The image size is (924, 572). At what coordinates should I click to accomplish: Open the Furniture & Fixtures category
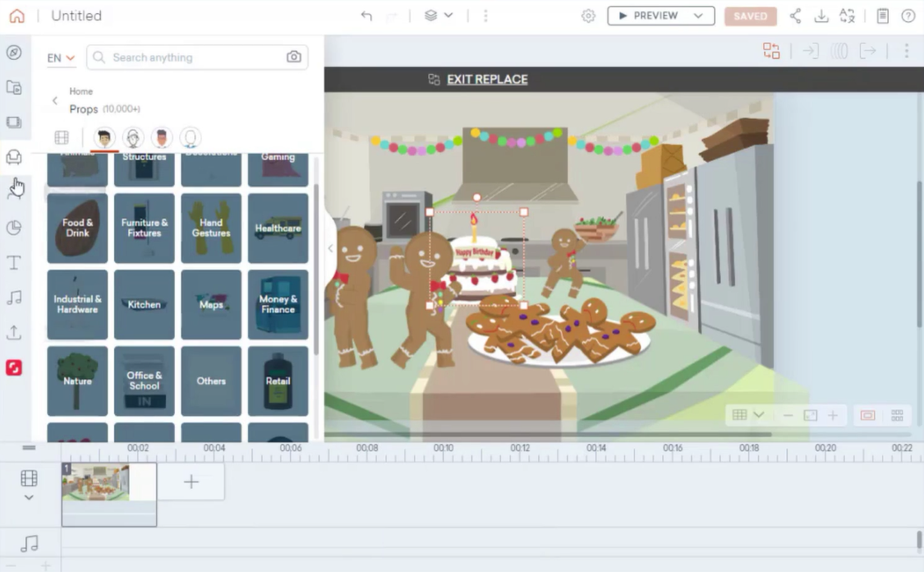coord(145,228)
